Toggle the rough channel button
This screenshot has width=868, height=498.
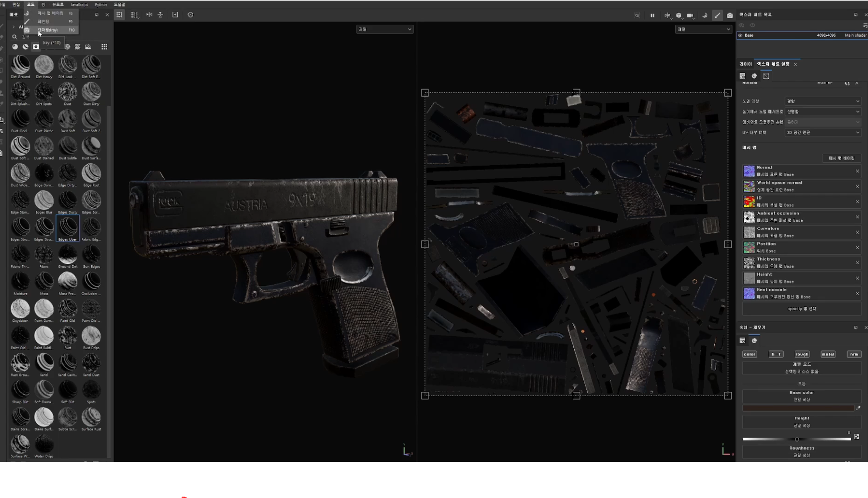(801, 354)
